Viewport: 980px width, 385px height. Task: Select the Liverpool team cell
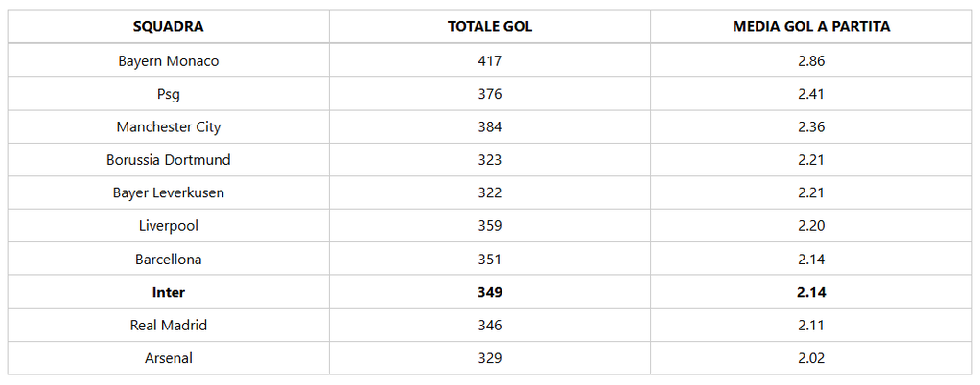[168, 226]
